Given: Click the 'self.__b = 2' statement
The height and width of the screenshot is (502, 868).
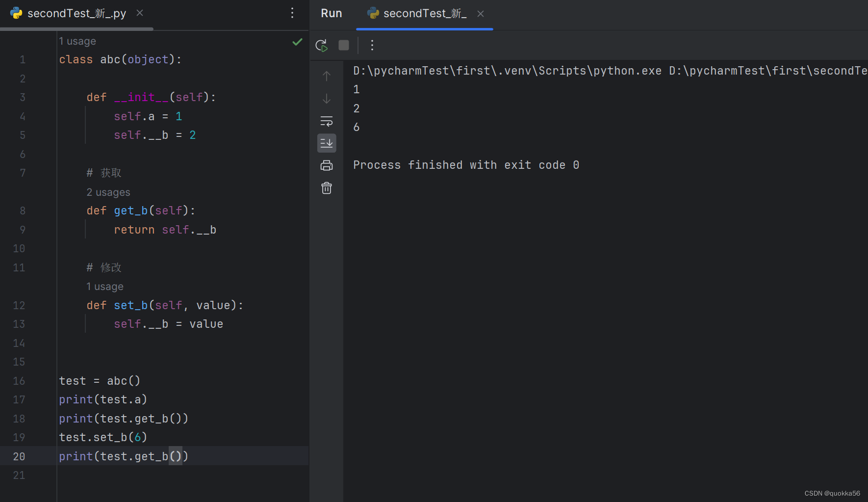Looking at the screenshot, I should 155,135.
